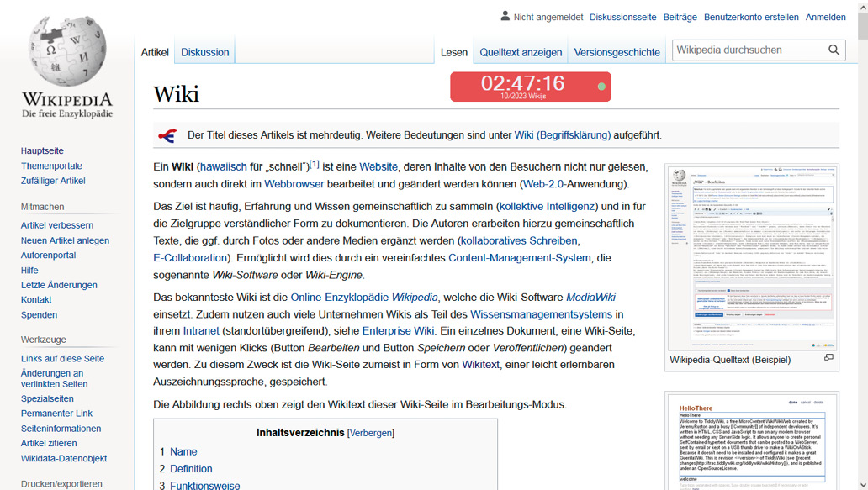Open the HelloThere TiddlyWiki thumbnail
The width and height of the screenshot is (868, 490).
click(751, 442)
